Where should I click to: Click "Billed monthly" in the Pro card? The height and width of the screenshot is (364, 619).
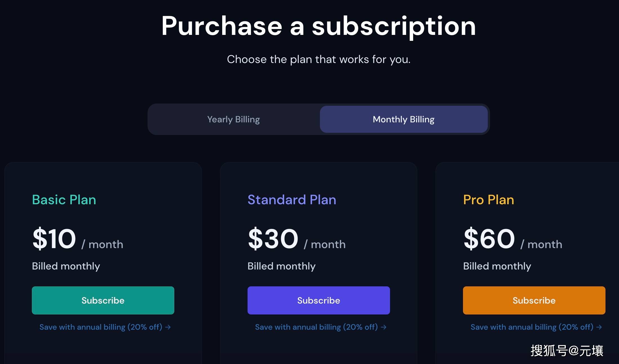pyautogui.click(x=497, y=266)
